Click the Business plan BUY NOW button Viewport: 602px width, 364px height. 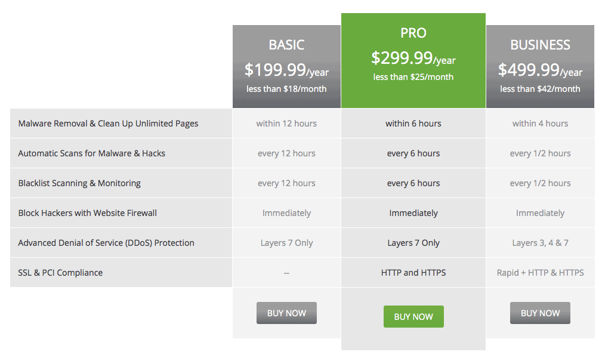(540, 313)
